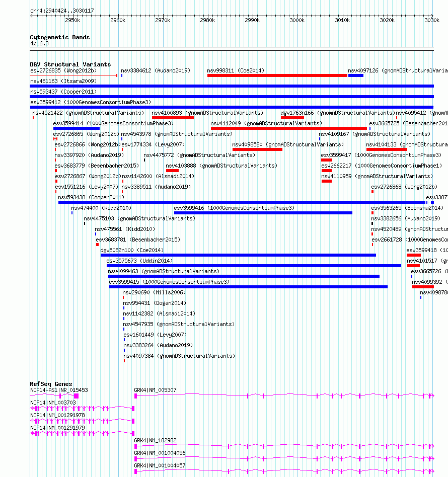Select nsv4100893 gnomAD red bar

173,118
